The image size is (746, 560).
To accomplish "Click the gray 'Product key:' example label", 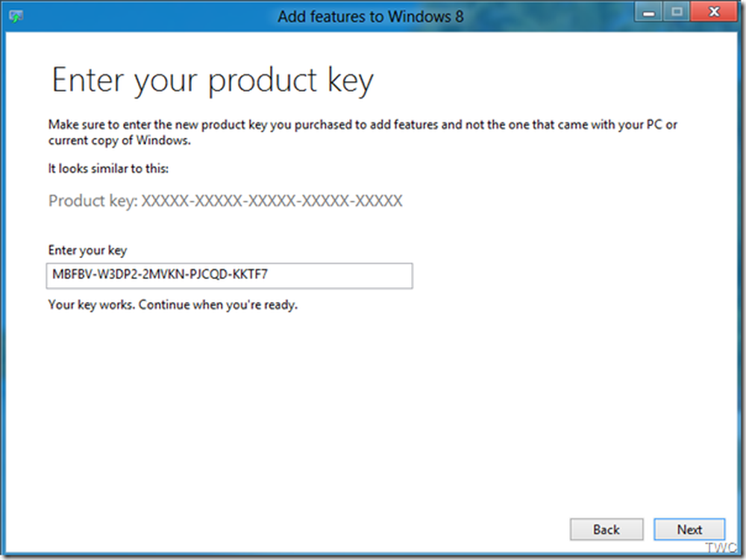I will tap(93, 201).
